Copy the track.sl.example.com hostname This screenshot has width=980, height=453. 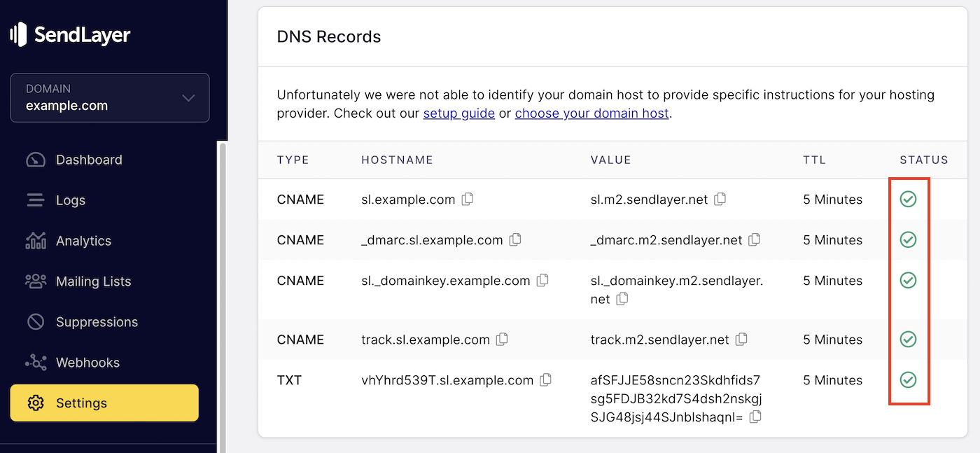click(502, 340)
